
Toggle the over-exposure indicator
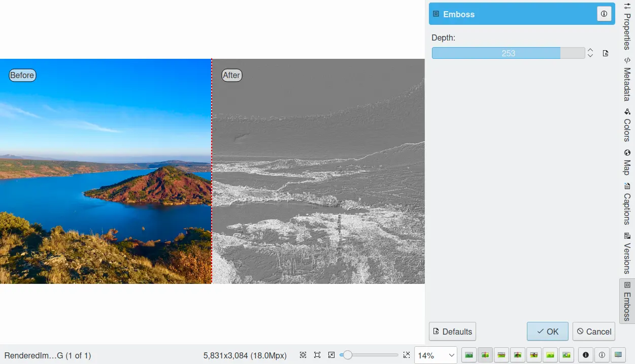pyautogui.click(x=601, y=355)
